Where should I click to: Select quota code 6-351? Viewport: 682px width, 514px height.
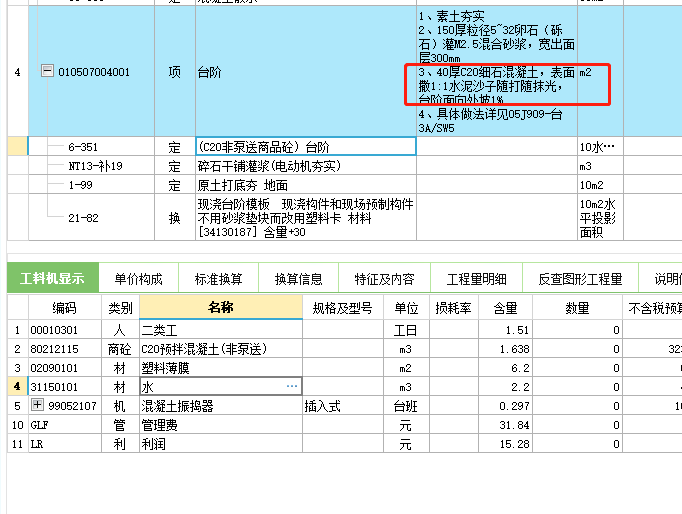pos(83,147)
